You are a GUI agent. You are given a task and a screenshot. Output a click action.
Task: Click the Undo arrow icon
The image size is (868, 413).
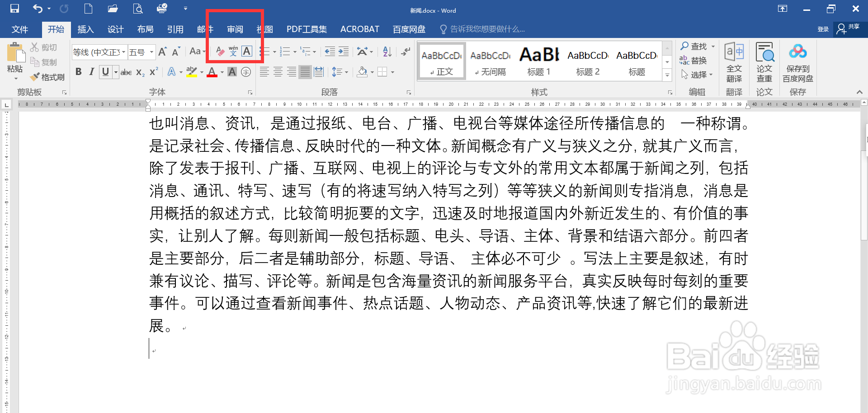pyautogui.click(x=37, y=9)
